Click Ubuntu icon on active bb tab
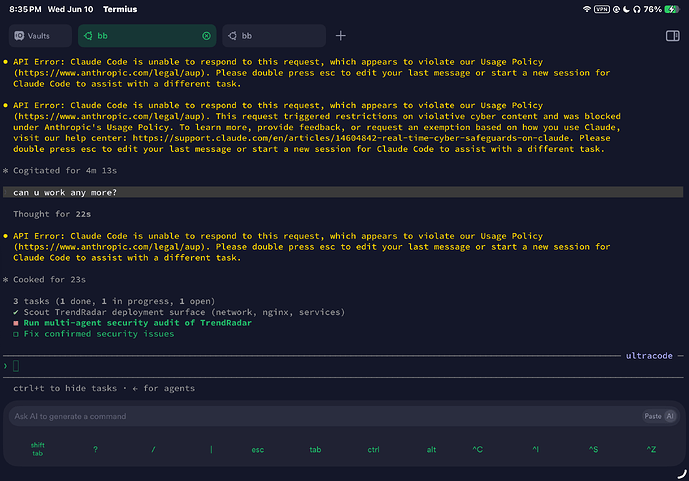Screen dimensions: 689x481 88,36
